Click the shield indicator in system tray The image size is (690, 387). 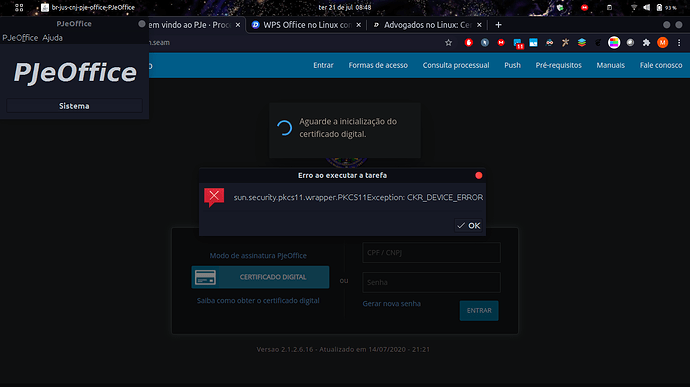(x=560, y=7)
